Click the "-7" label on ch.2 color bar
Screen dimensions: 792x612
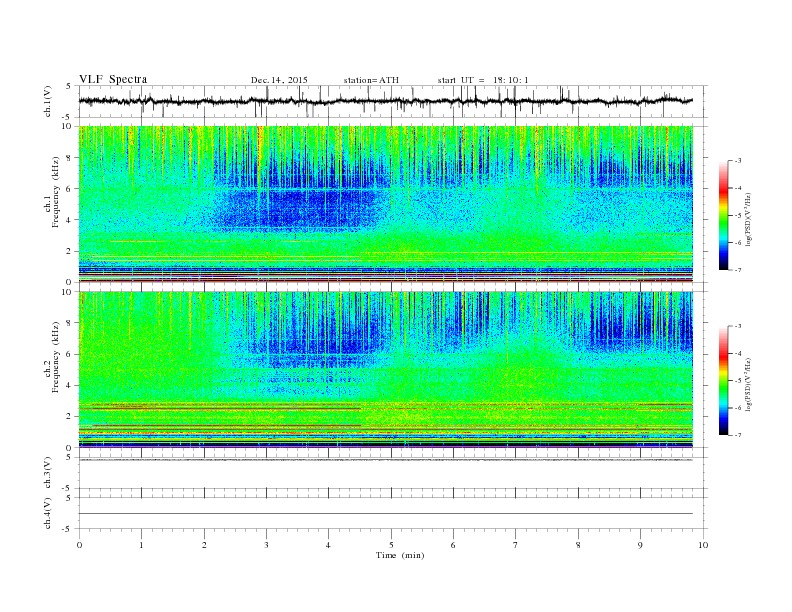pyautogui.click(x=738, y=435)
